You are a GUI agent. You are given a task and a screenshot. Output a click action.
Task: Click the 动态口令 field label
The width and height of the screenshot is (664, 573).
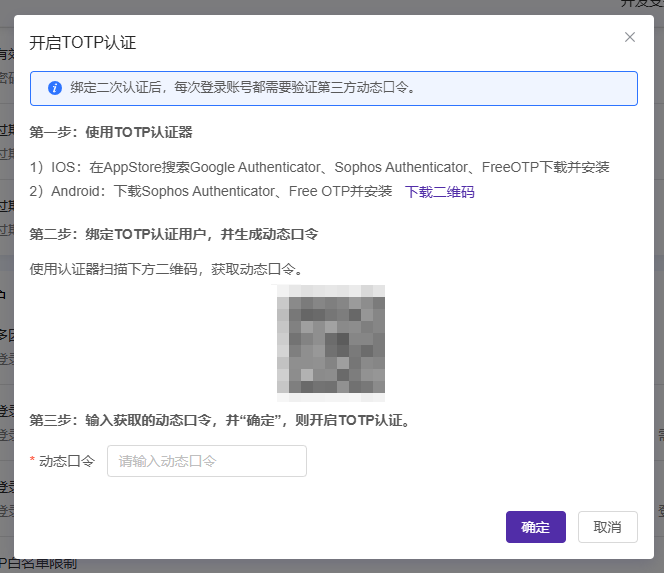[x=67, y=461]
